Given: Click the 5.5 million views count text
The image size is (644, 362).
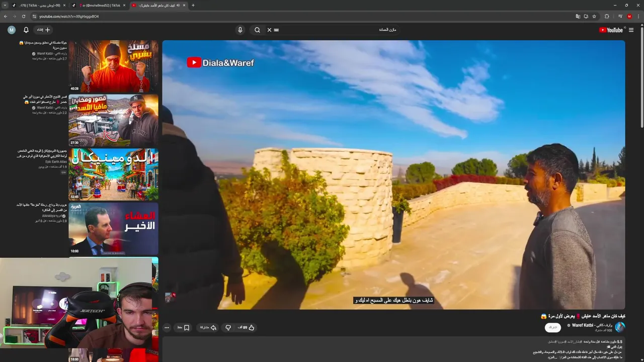Looking at the screenshot, I should click(611, 342).
